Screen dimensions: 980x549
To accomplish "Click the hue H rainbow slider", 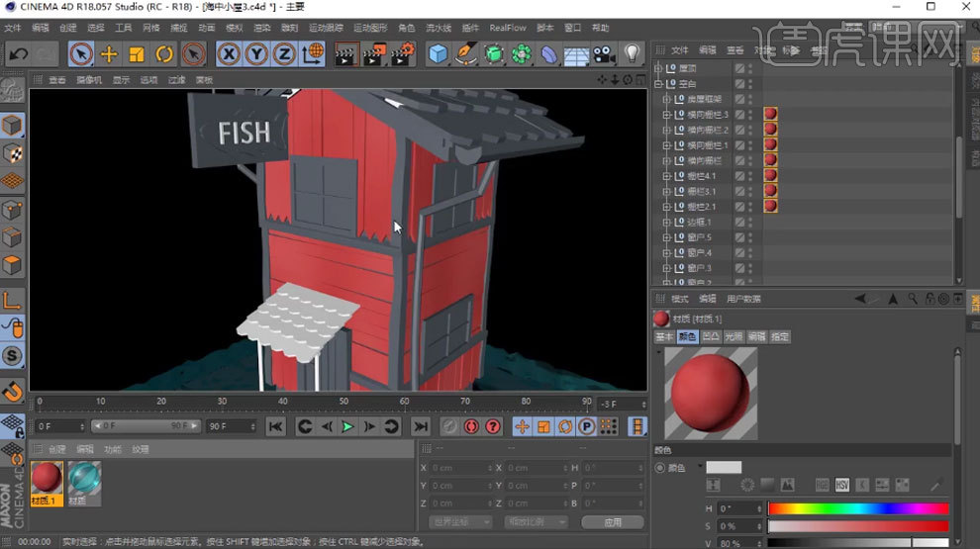I will point(857,508).
